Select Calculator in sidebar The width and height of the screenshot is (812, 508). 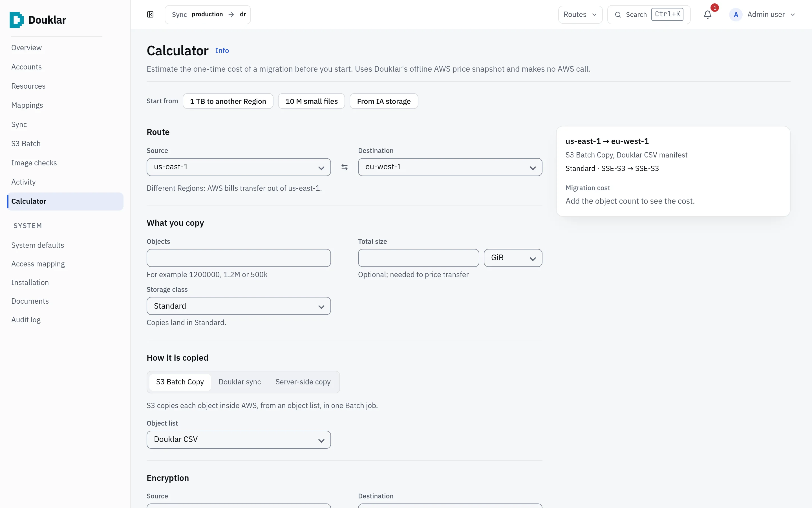65,201
